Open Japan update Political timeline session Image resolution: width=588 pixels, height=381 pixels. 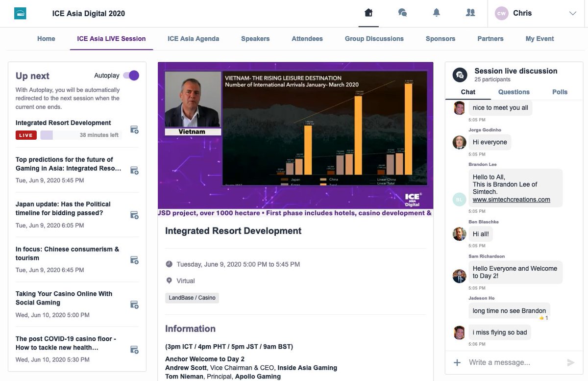[x=63, y=208]
